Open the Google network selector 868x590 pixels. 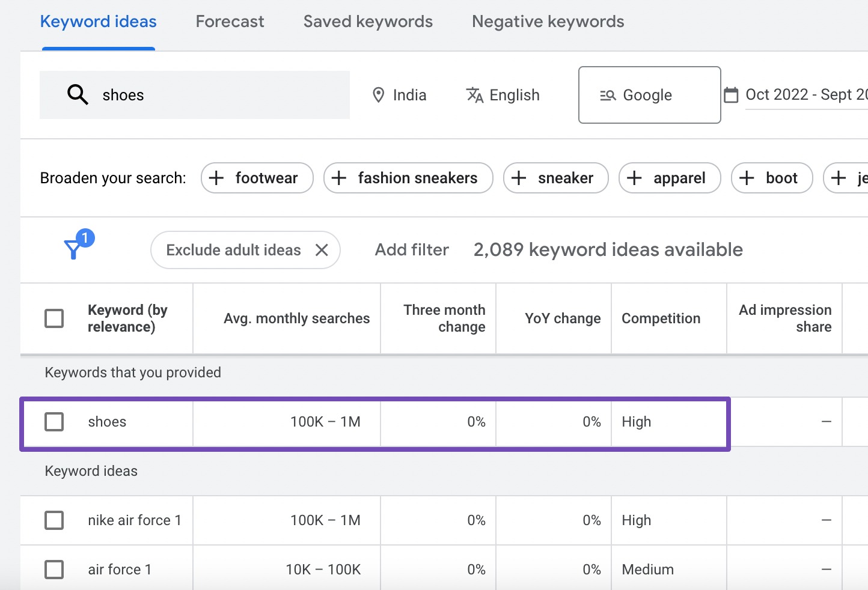pyautogui.click(x=649, y=95)
